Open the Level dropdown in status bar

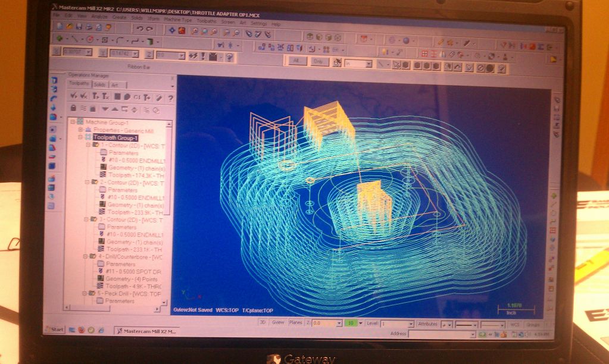point(411,324)
